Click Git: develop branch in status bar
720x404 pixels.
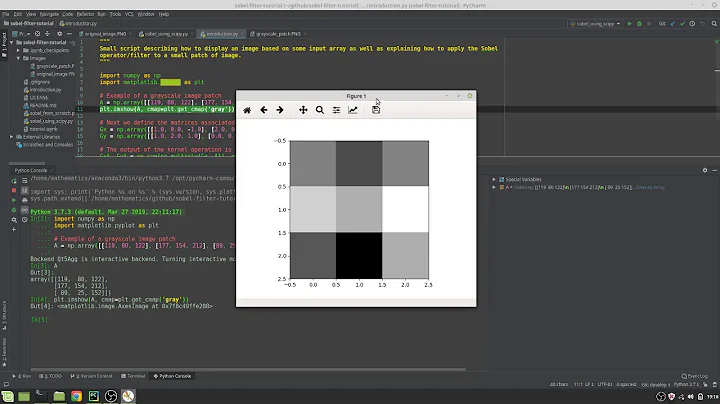coord(654,385)
